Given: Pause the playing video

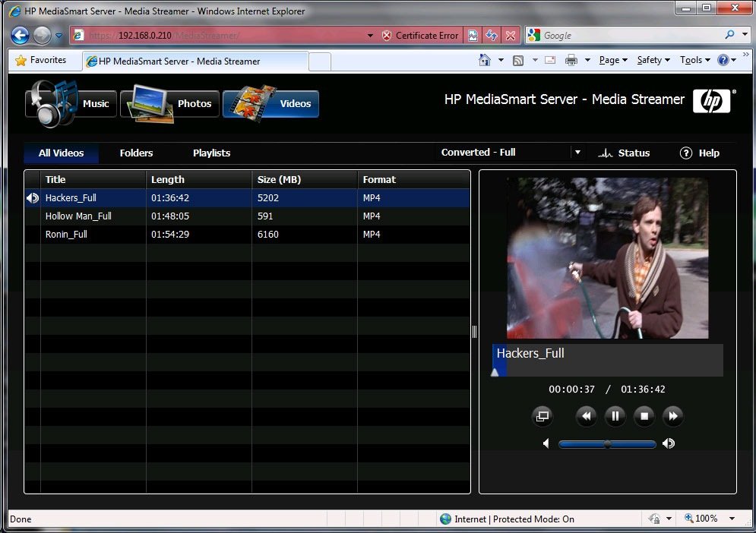Looking at the screenshot, I should tap(615, 416).
